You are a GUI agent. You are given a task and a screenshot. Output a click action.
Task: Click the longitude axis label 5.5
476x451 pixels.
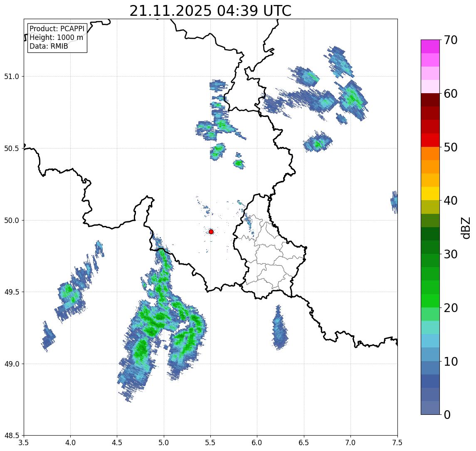click(x=211, y=443)
